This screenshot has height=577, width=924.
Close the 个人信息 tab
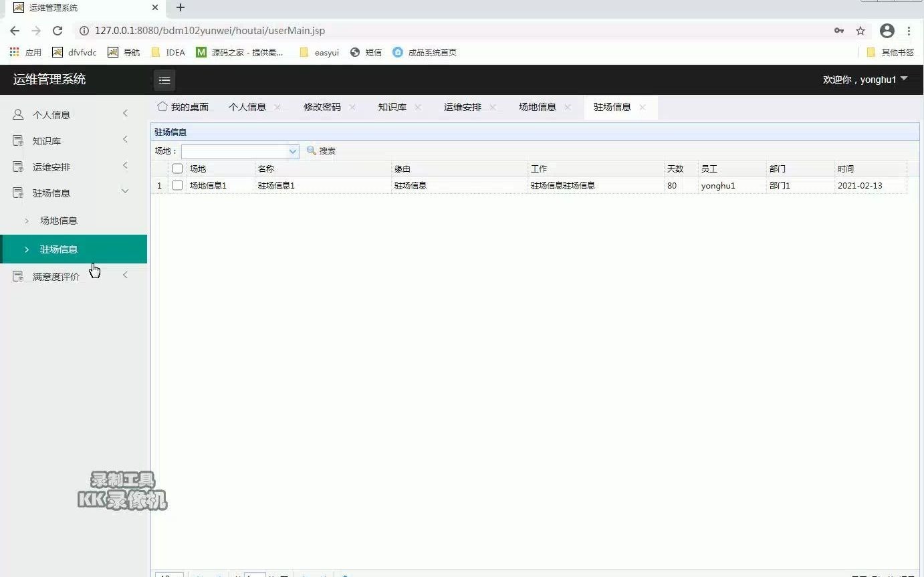pos(277,107)
